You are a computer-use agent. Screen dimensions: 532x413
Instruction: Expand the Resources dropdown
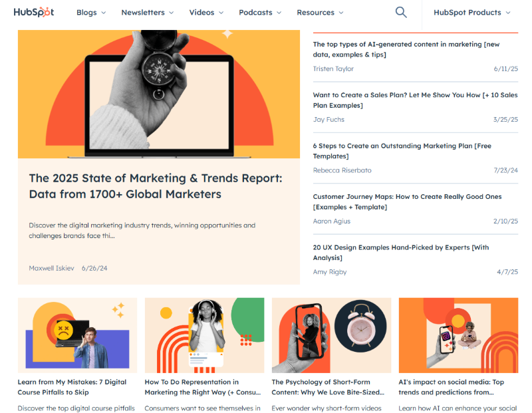tap(320, 12)
